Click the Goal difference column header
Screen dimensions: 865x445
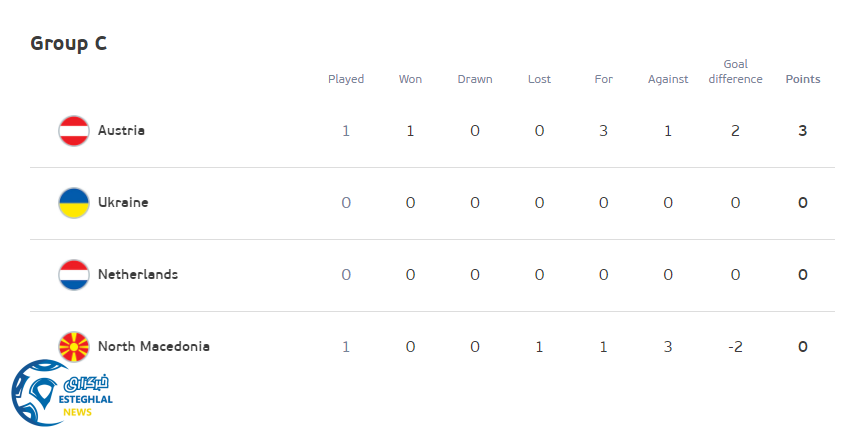point(735,72)
